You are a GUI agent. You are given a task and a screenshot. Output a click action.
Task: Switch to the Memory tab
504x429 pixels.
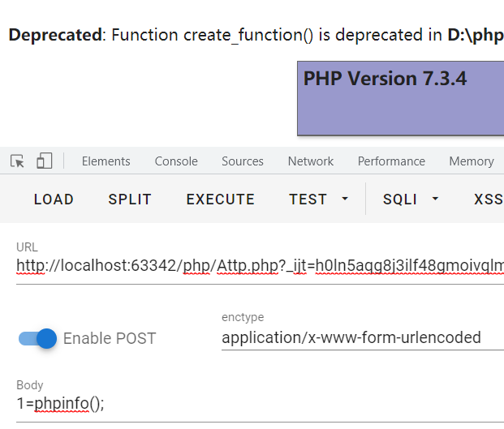(x=471, y=161)
